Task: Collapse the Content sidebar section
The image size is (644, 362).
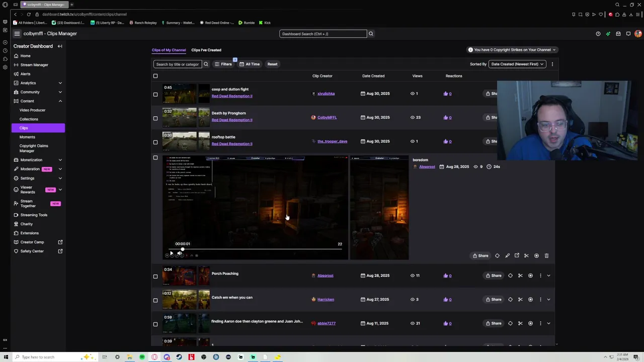Action: (x=60, y=101)
